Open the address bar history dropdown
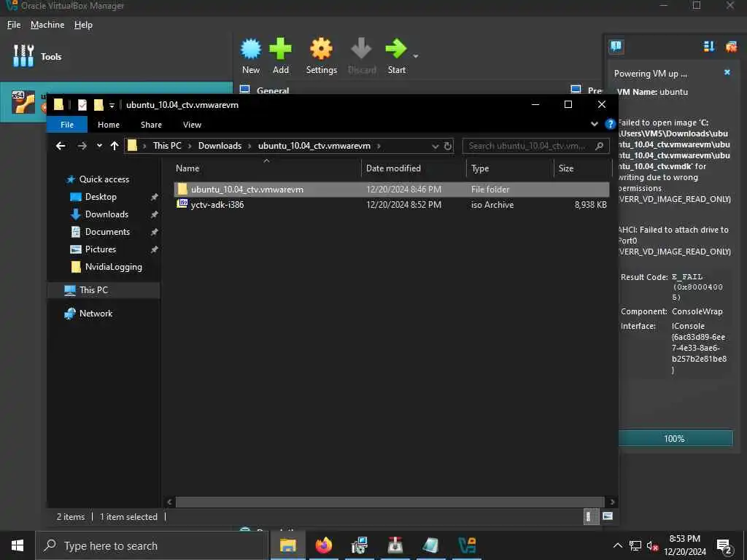 click(x=435, y=146)
